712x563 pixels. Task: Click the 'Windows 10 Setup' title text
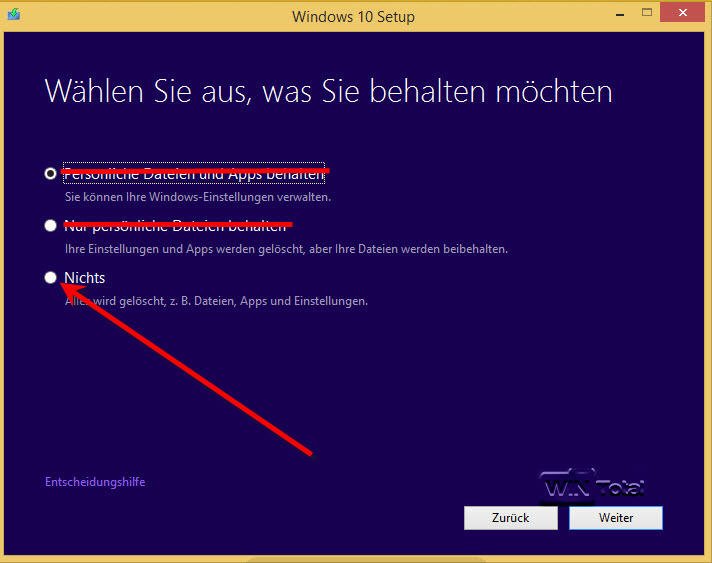click(x=353, y=17)
